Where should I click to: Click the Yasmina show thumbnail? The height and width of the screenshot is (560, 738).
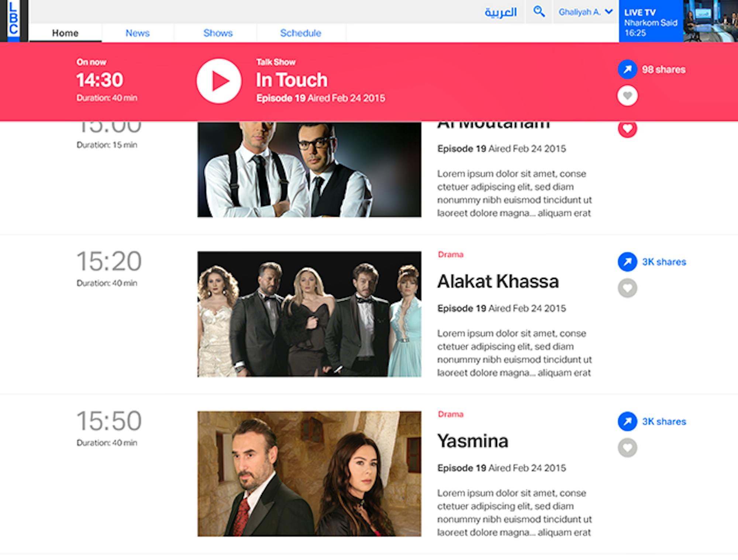coord(309,474)
